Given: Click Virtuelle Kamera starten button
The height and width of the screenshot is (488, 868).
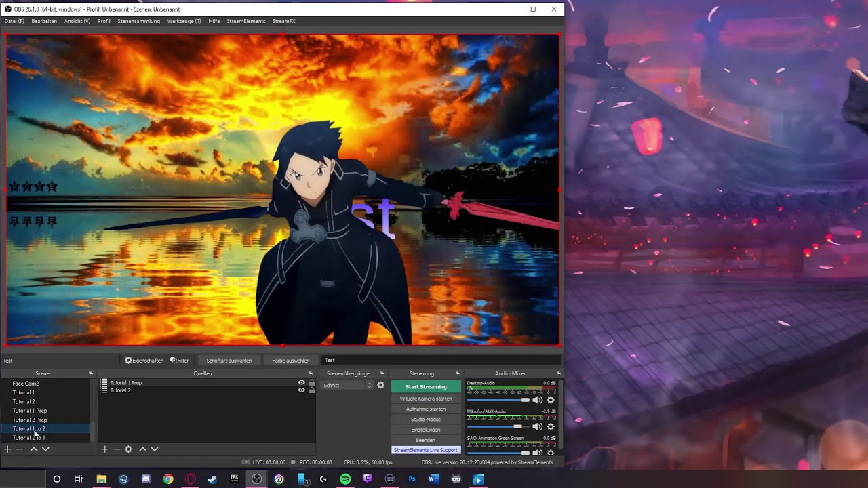Looking at the screenshot, I should pyautogui.click(x=426, y=399).
